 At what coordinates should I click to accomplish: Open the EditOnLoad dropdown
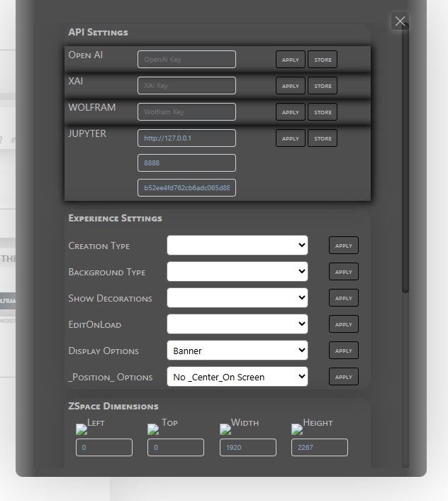point(237,324)
